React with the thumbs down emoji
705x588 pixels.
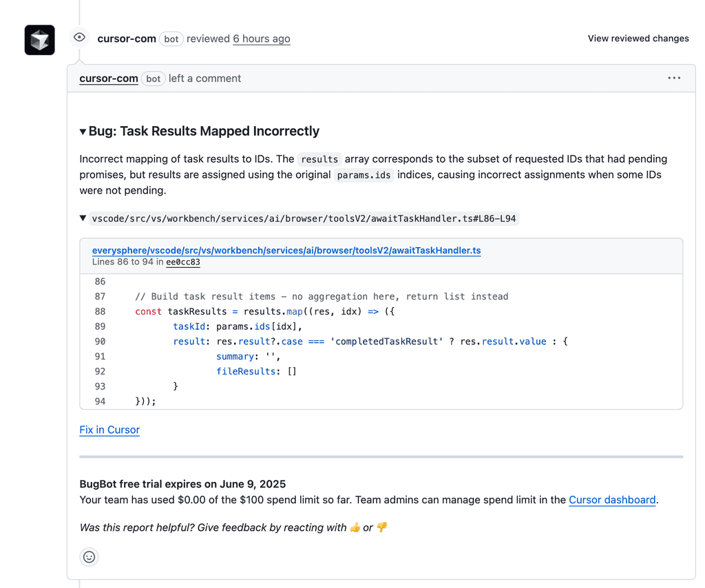[x=381, y=527]
